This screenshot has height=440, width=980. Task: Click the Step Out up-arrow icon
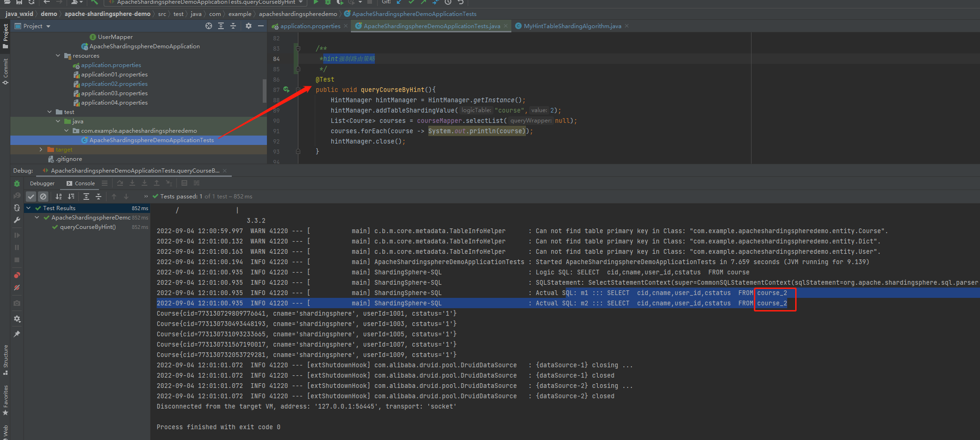coord(157,183)
